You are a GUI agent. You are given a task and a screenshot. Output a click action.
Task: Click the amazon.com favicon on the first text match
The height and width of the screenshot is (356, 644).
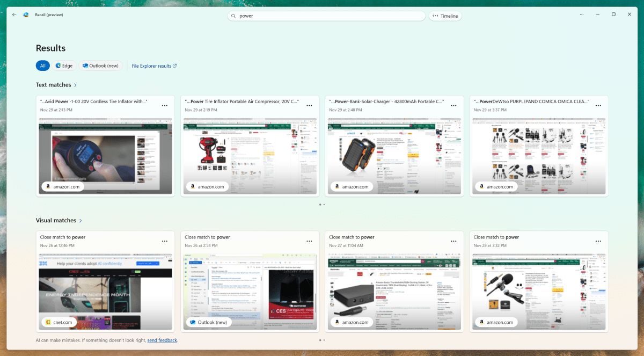(x=48, y=186)
